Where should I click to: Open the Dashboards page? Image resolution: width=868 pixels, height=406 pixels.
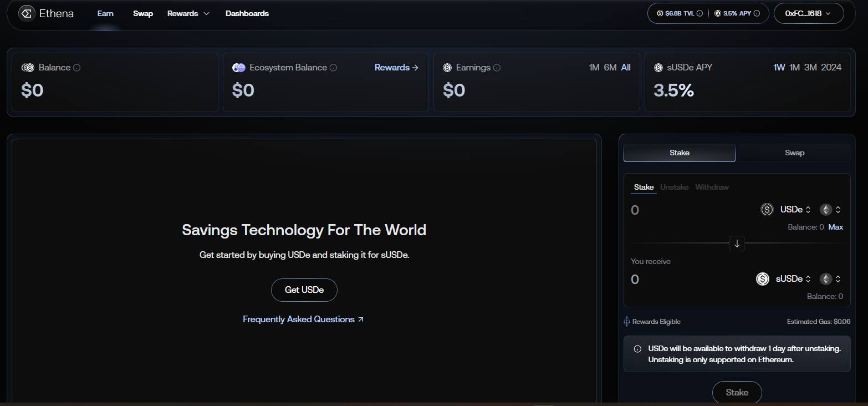click(x=247, y=13)
